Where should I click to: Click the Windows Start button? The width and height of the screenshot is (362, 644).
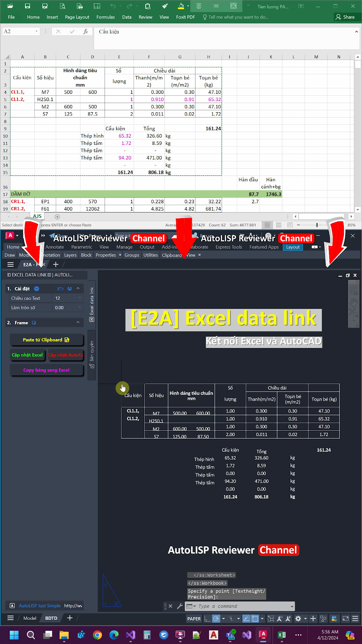(14, 635)
